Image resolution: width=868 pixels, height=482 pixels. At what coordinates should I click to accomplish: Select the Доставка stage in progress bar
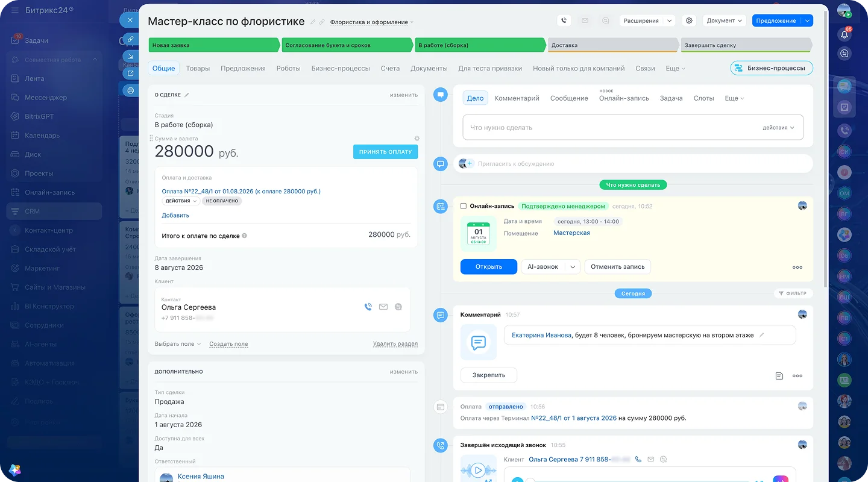(x=612, y=45)
